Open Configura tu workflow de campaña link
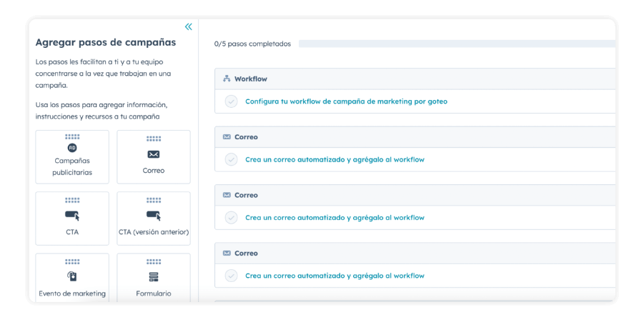 click(x=346, y=101)
